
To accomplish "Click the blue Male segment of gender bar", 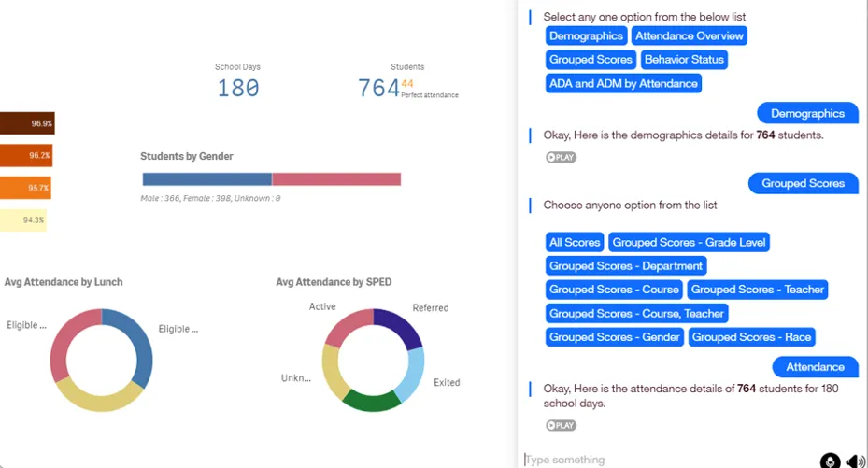I will (x=206, y=179).
